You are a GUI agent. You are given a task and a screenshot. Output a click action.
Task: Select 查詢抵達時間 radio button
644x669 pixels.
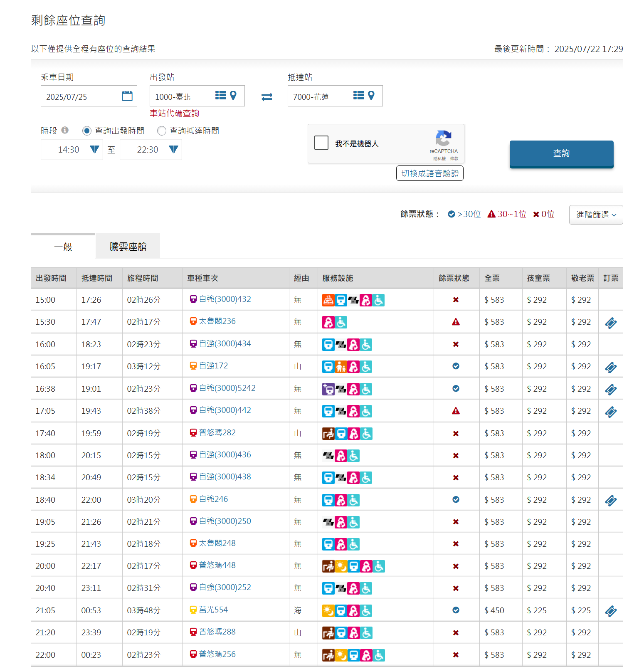(162, 131)
